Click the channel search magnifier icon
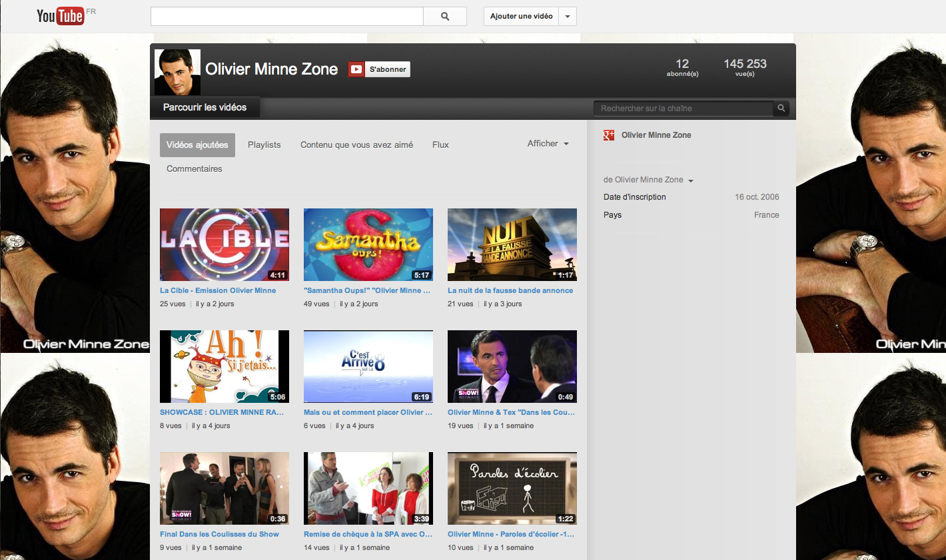 pos(781,108)
